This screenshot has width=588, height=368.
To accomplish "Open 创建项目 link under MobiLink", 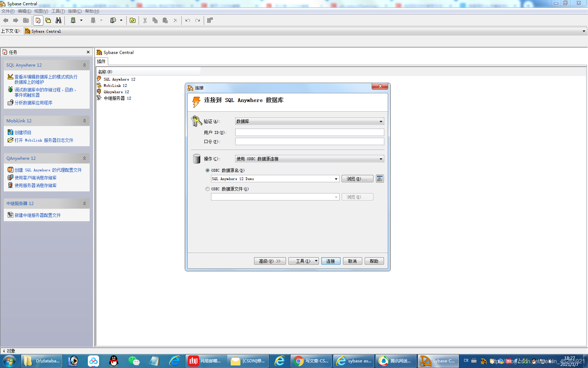I will click(x=23, y=132).
